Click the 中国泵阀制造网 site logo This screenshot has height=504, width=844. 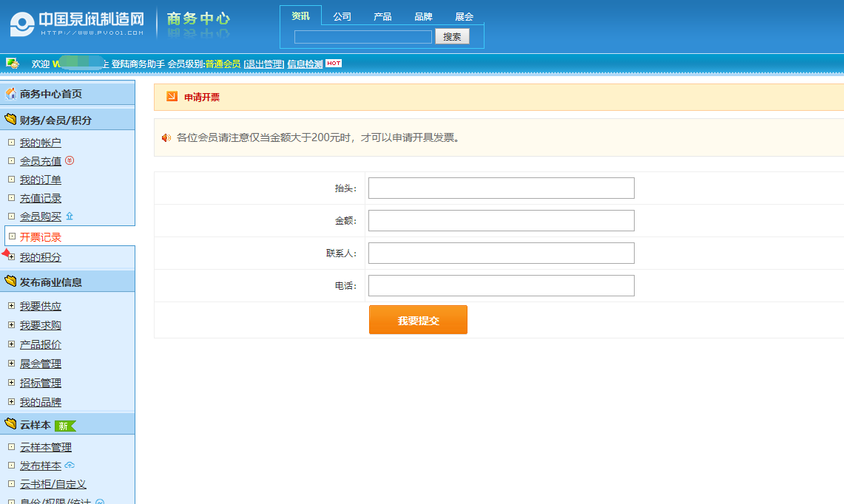click(77, 24)
